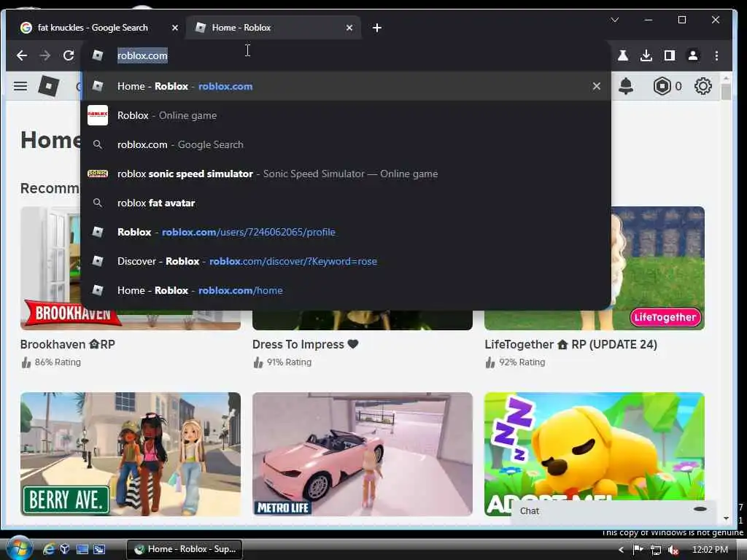747x560 pixels.
Task: Switch to the fat knuckles Google Search tab
Action: 93,28
